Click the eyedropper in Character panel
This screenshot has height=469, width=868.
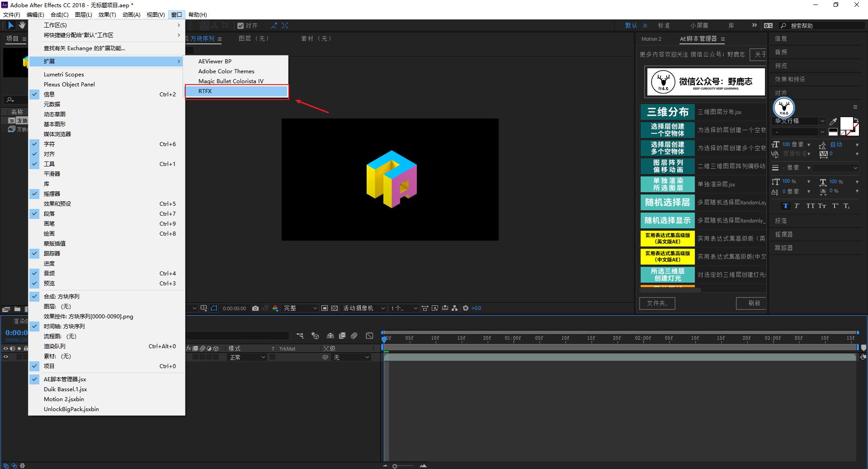pyautogui.click(x=833, y=122)
